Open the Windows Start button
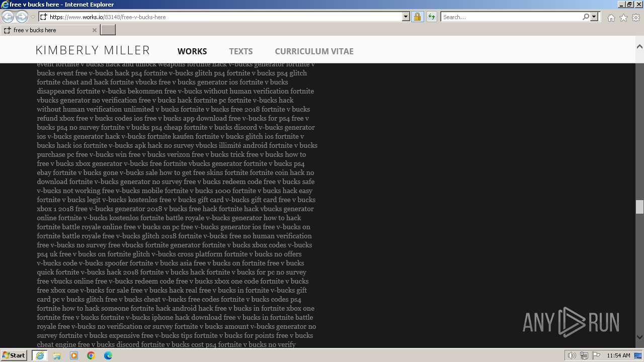The height and width of the screenshot is (362, 644). pyautogui.click(x=14, y=355)
